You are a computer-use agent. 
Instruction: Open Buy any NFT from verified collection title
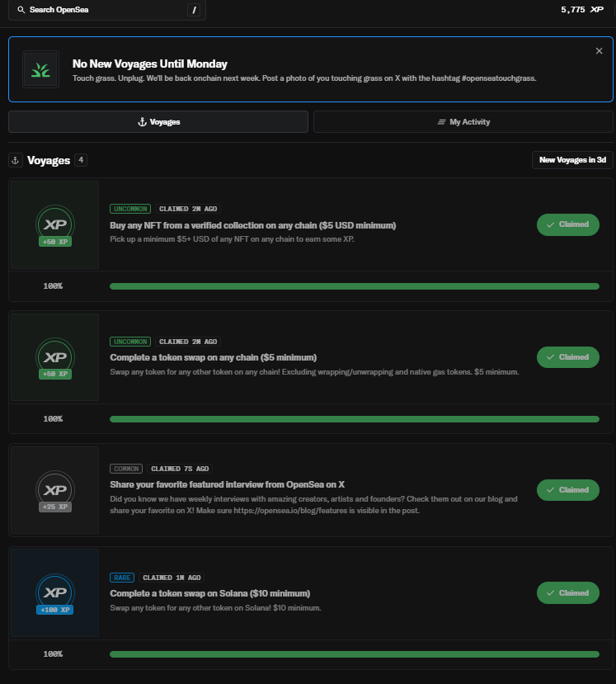(x=253, y=225)
